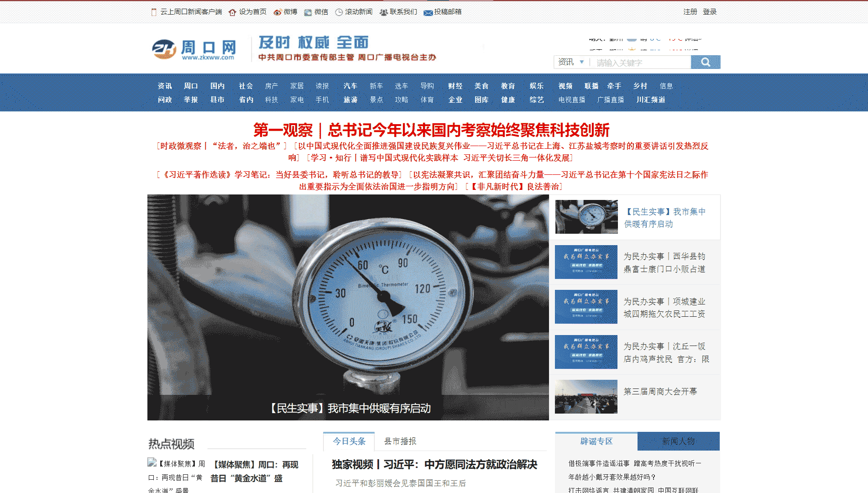Open 习近平和彭丽媛会见泰国国王和王后 link
Screen dimensions: 868x493
401,483
